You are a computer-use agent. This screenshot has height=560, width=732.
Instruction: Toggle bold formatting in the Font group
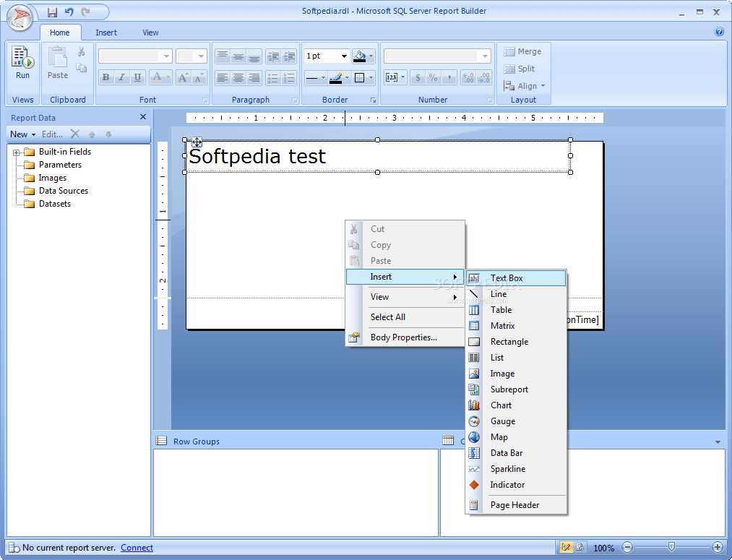click(x=106, y=77)
